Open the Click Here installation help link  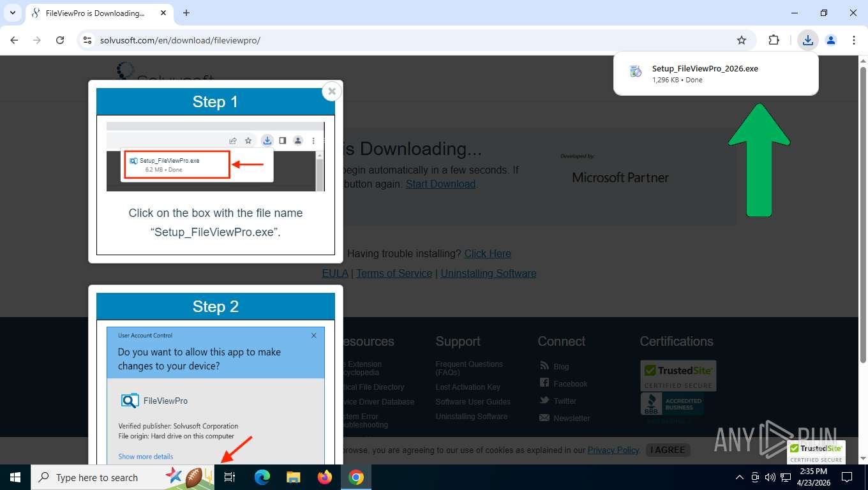[x=488, y=253]
